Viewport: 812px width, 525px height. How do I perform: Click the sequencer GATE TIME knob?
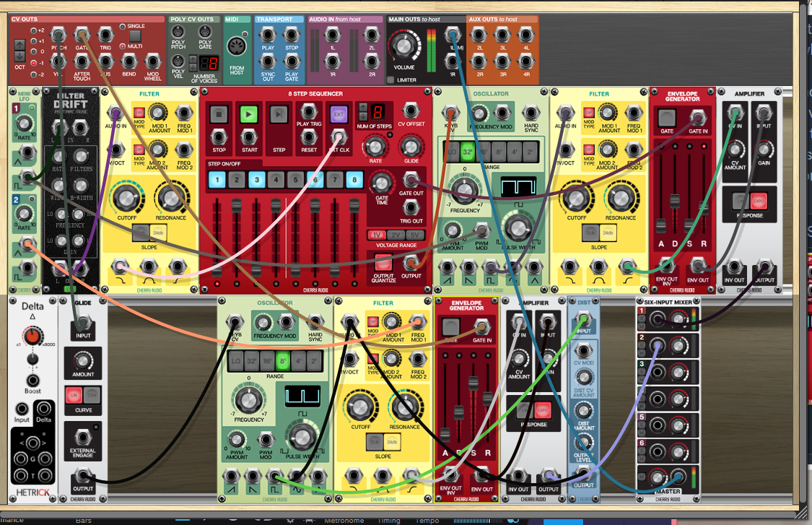(x=382, y=183)
